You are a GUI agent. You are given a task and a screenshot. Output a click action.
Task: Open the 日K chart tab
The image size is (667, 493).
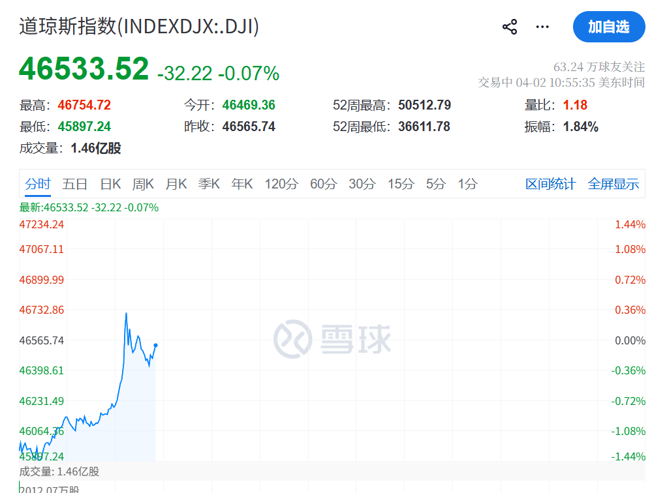[x=110, y=184]
